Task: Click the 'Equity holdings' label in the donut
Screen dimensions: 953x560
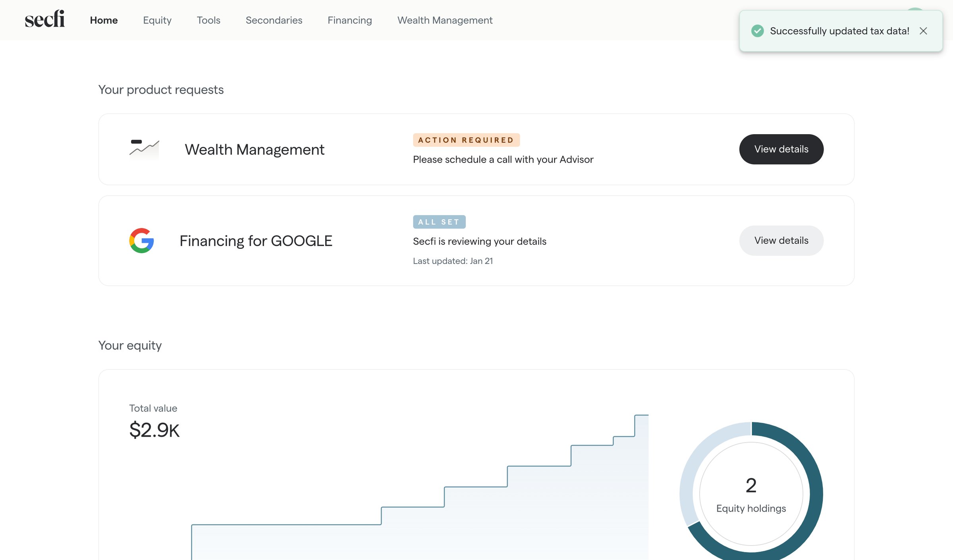Action: click(751, 509)
